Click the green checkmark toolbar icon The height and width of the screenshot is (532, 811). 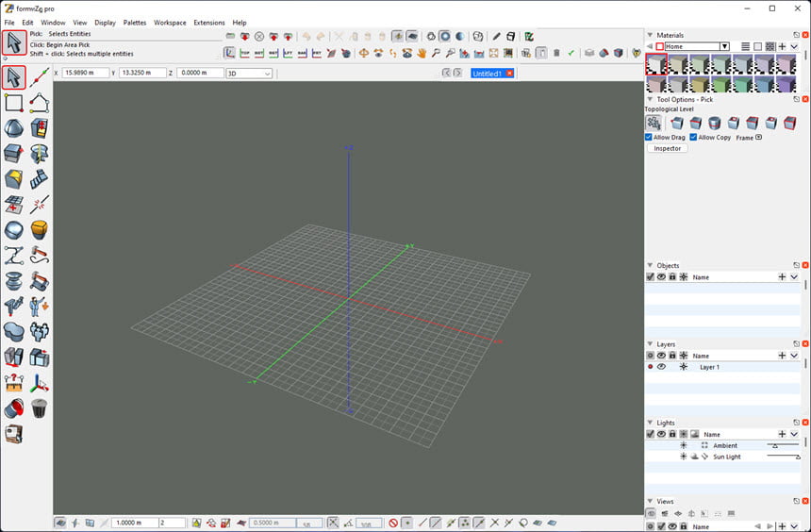point(571,53)
